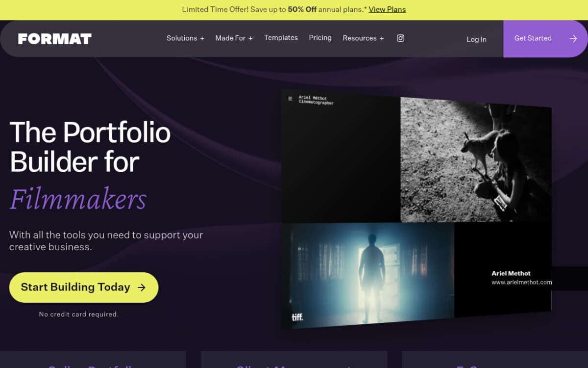Click the tiff. logo on film still

[297, 317]
